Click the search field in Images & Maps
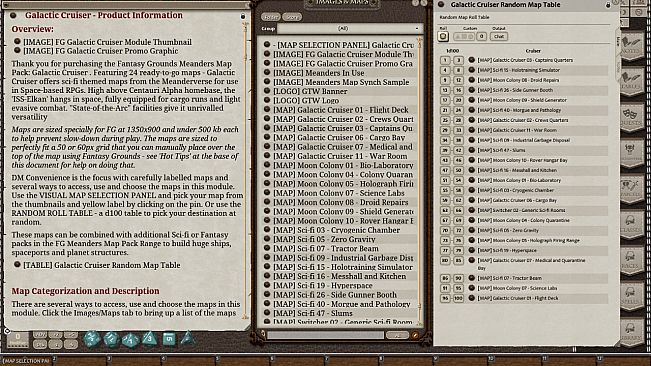 [x=325, y=335]
